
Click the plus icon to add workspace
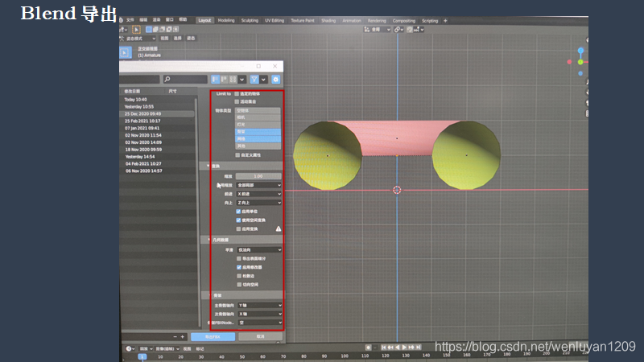[445, 21]
